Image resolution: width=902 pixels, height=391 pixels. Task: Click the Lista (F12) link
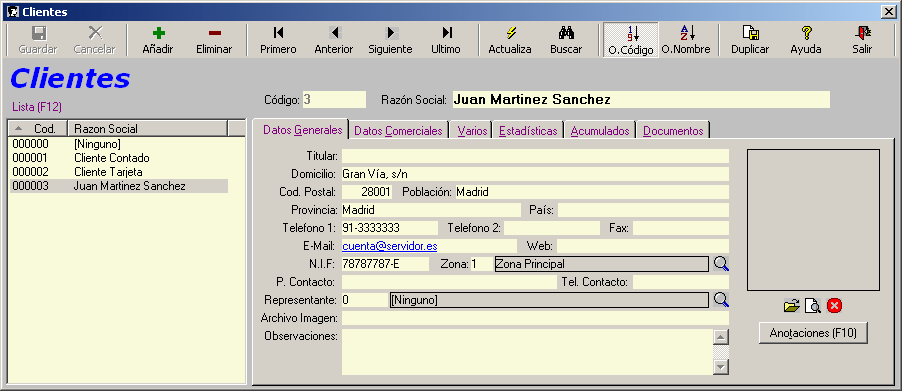[x=37, y=107]
